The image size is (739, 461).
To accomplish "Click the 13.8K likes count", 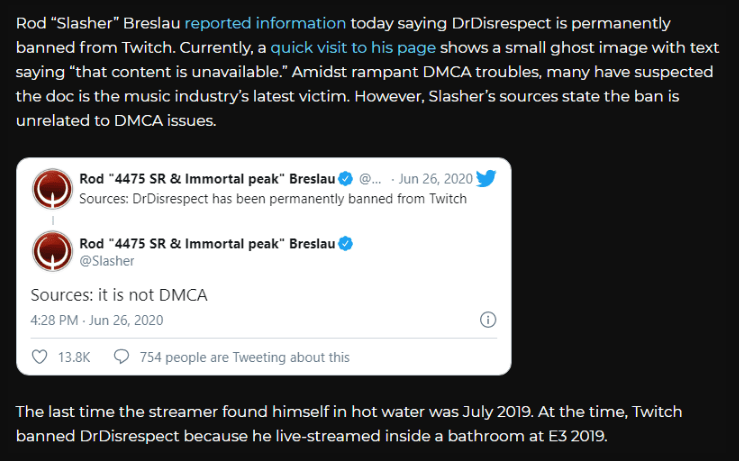I will [x=74, y=357].
